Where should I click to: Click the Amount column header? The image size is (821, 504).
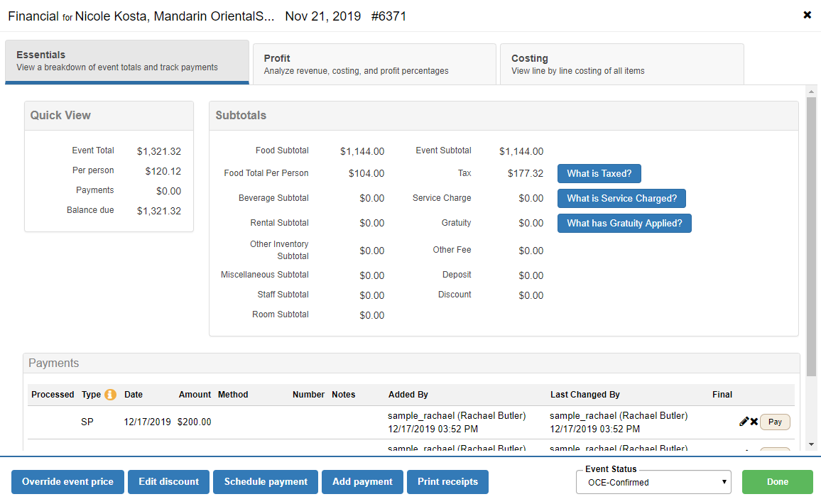195,395
